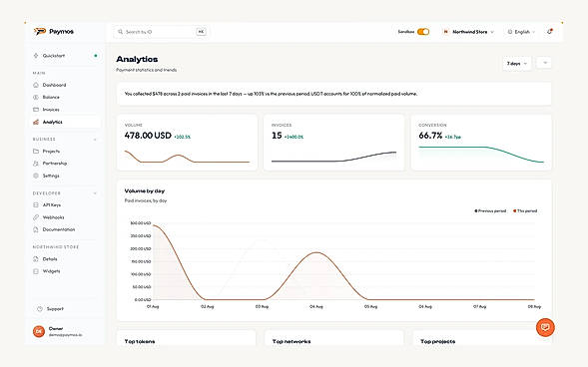Image resolution: width=588 pixels, height=367 pixels.
Task: Open the orange chat bubble button
Action: (x=545, y=327)
